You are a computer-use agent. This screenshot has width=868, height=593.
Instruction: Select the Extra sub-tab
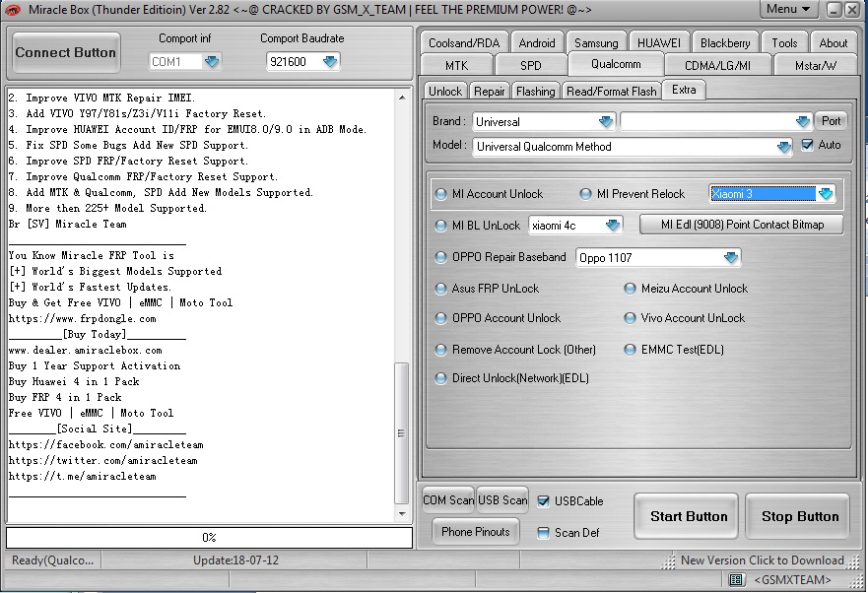[x=684, y=89]
